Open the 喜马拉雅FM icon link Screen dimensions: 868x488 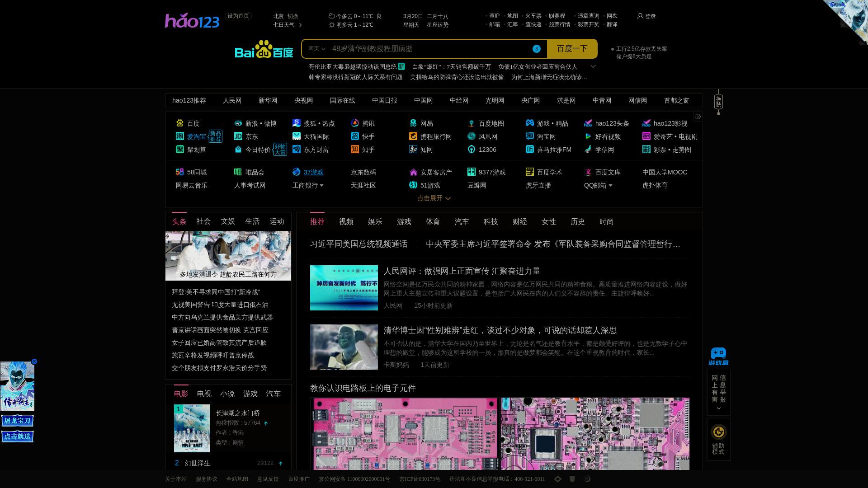pos(530,150)
